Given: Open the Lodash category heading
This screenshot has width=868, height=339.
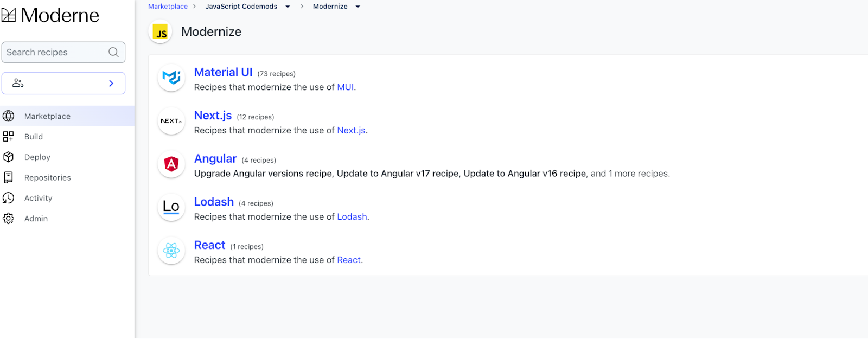Looking at the screenshot, I should (214, 202).
